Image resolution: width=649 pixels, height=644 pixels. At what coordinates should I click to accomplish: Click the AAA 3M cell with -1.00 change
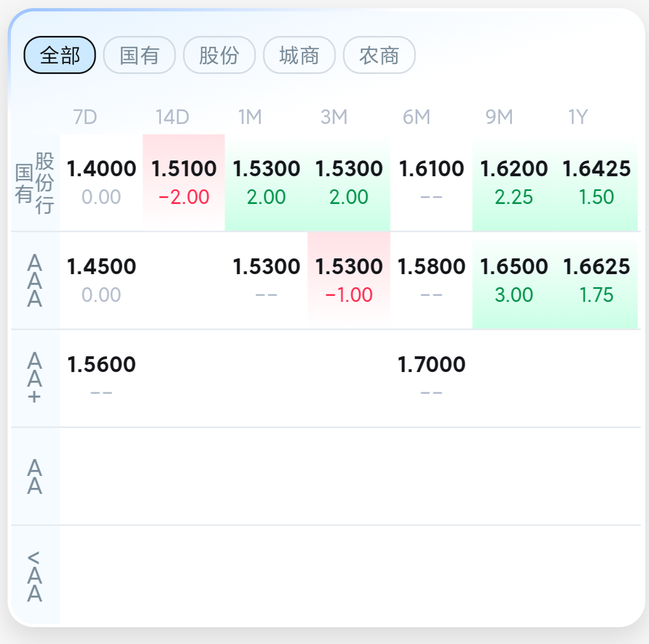pos(349,281)
